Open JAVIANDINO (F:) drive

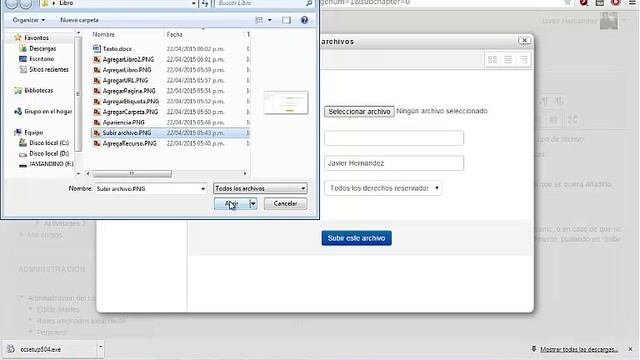coord(51,164)
